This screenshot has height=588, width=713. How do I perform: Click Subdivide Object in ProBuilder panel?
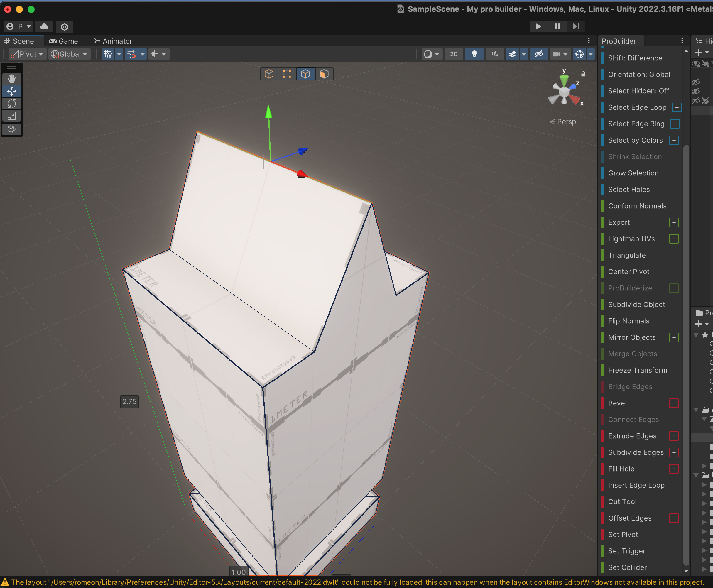click(x=636, y=305)
